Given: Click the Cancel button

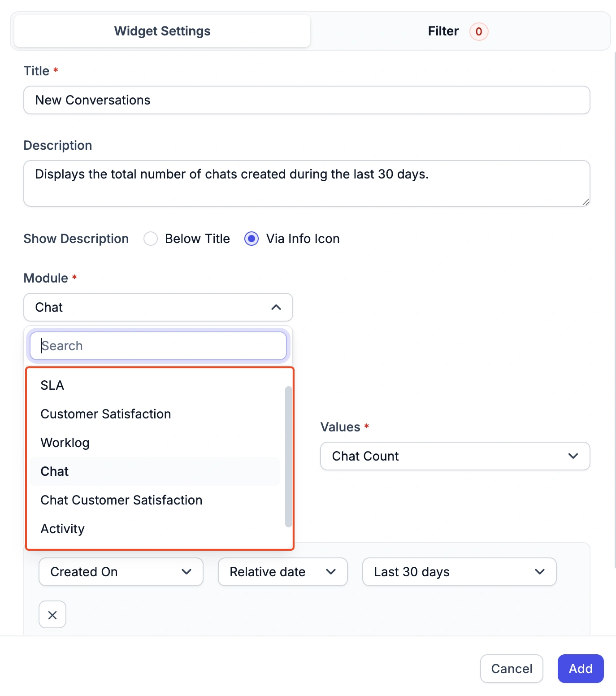Looking at the screenshot, I should pyautogui.click(x=512, y=669).
